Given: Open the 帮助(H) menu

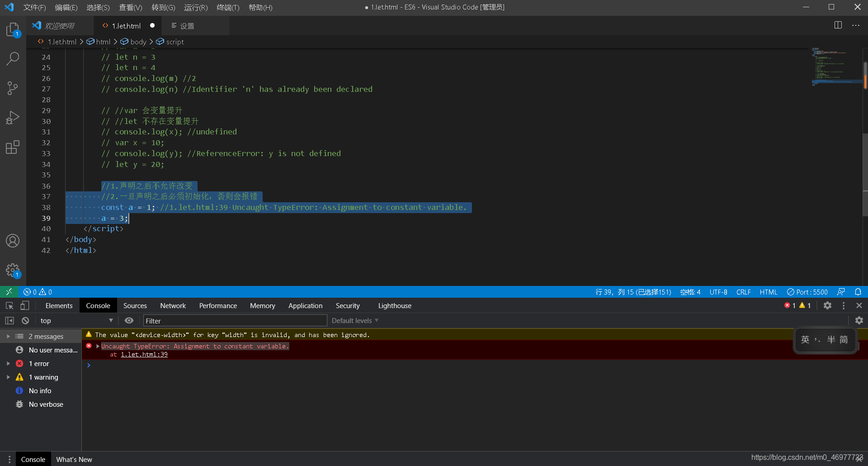Looking at the screenshot, I should pyautogui.click(x=260, y=7).
